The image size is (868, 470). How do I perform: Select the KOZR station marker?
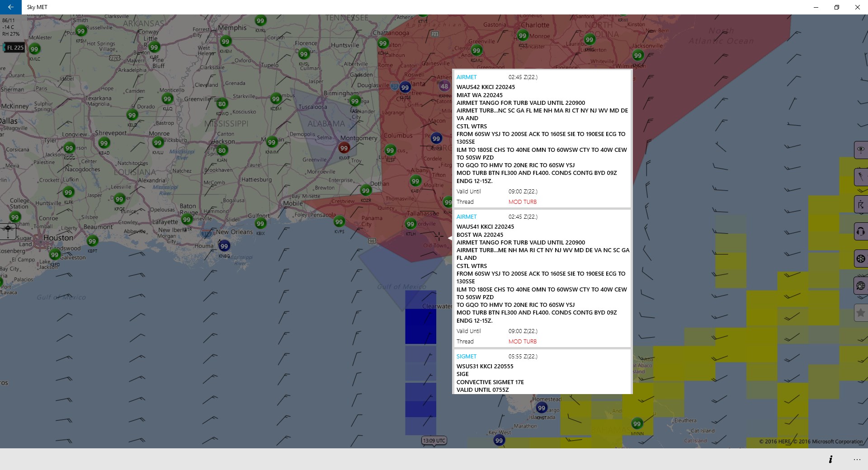[x=366, y=191]
